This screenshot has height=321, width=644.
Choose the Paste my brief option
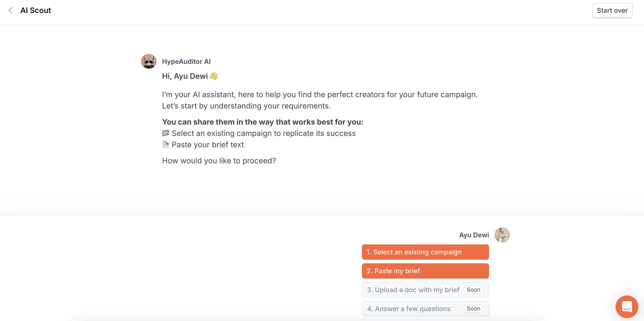point(425,271)
